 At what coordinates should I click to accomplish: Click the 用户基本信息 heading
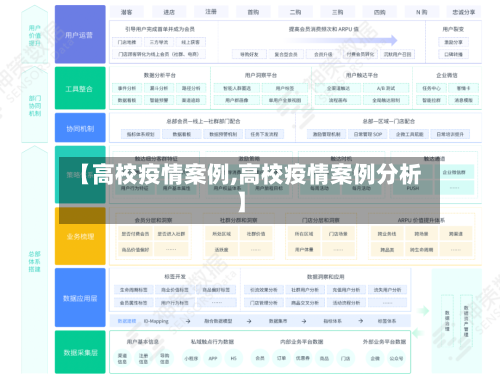click(143, 342)
